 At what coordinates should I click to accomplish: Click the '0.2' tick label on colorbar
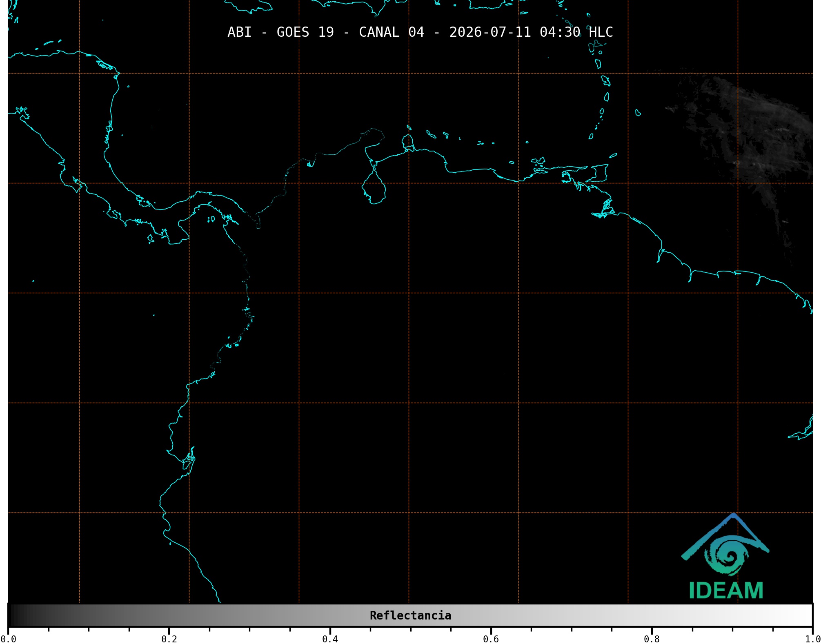tap(169, 639)
